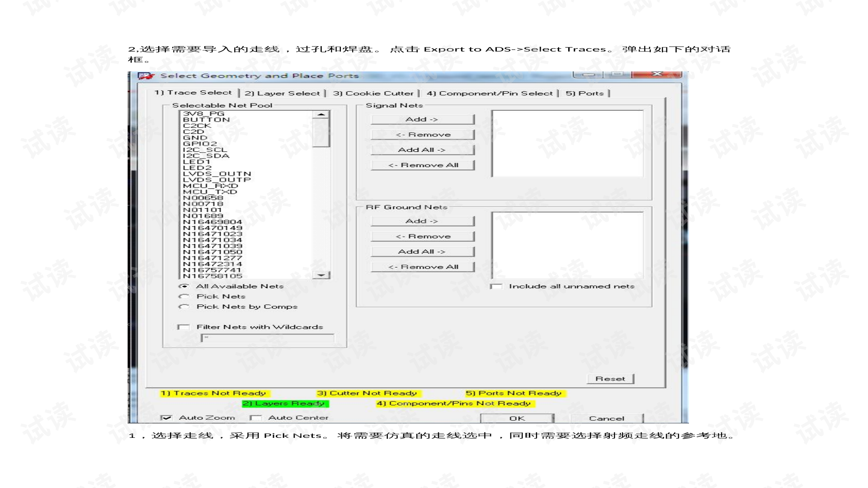Open the Cookie Cutter tab
This screenshot has width=868, height=488.
point(373,94)
